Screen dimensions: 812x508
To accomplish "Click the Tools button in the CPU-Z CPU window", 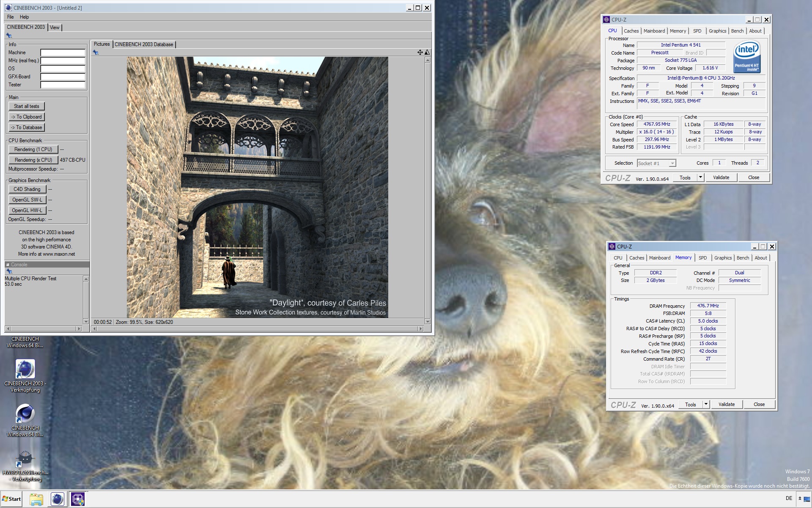I will (x=685, y=177).
